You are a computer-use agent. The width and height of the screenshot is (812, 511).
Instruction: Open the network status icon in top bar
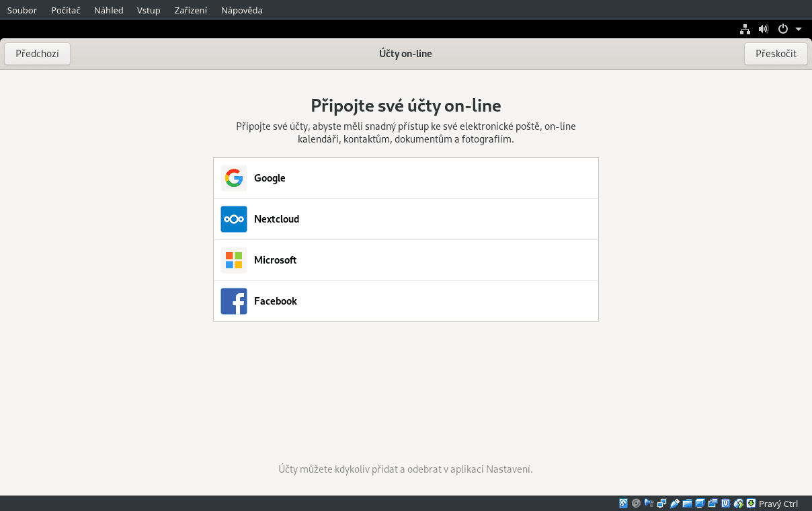coord(745,29)
